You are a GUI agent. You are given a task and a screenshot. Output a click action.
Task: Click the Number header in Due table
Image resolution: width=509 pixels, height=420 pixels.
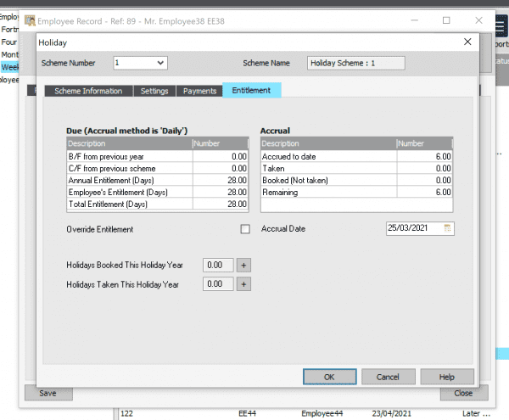(x=221, y=143)
